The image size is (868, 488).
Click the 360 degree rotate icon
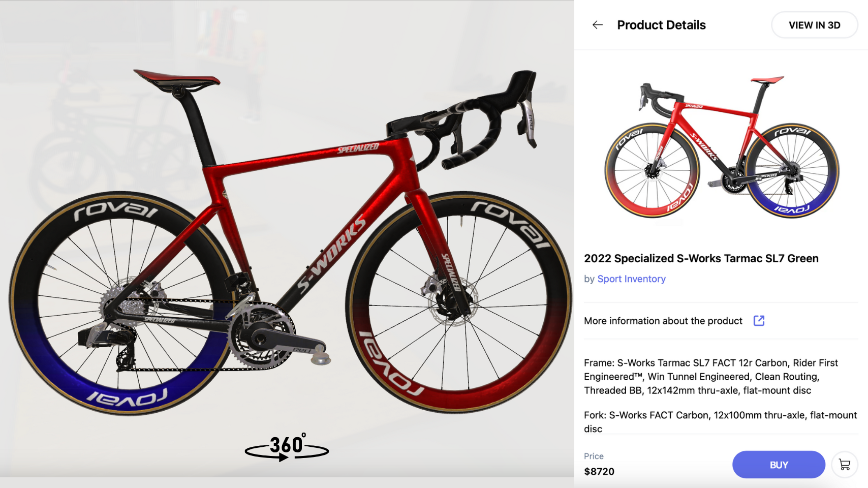click(287, 447)
